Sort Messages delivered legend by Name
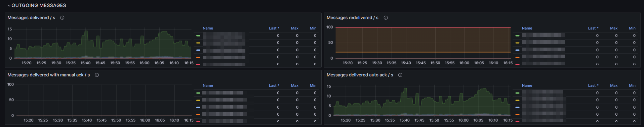The width and height of the screenshot is (644, 127). tap(208, 28)
